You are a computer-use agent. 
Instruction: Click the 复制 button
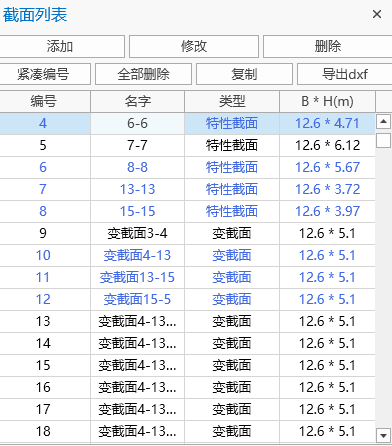tap(244, 74)
